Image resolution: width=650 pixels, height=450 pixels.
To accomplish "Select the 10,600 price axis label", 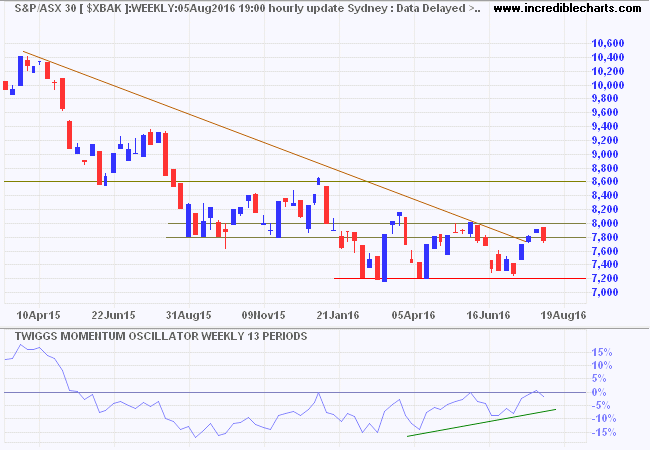I will click(x=607, y=43).
